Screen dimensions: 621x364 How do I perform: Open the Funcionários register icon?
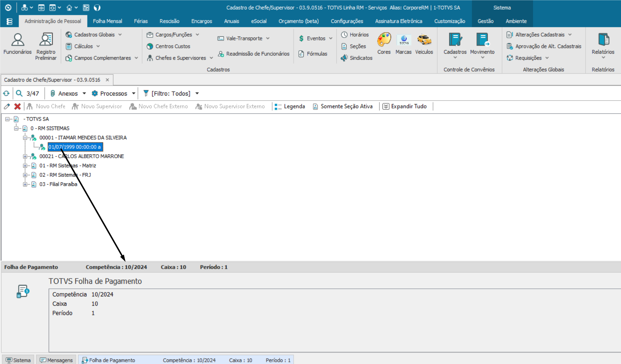pos(18,44)
